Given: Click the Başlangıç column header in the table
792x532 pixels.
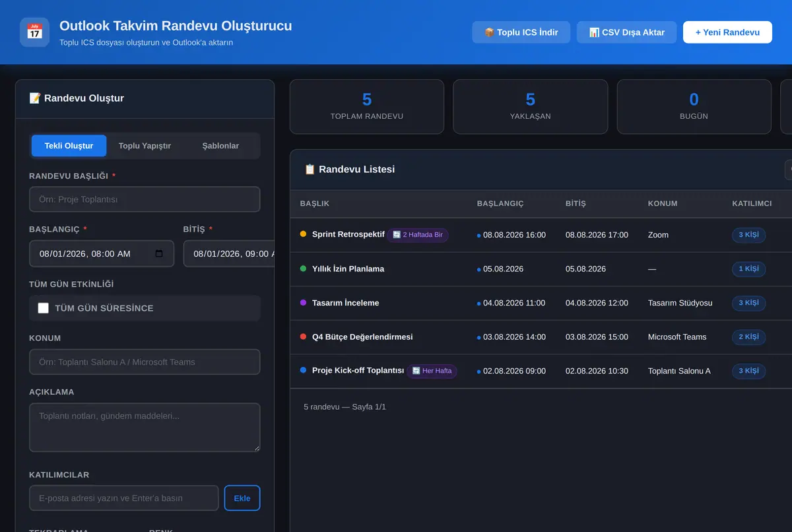Looking at the screenshot, I should coord(500,203).
